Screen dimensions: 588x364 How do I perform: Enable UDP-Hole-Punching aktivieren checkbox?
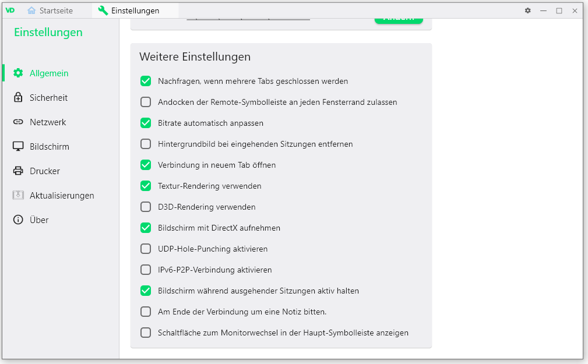click(146, 249)
